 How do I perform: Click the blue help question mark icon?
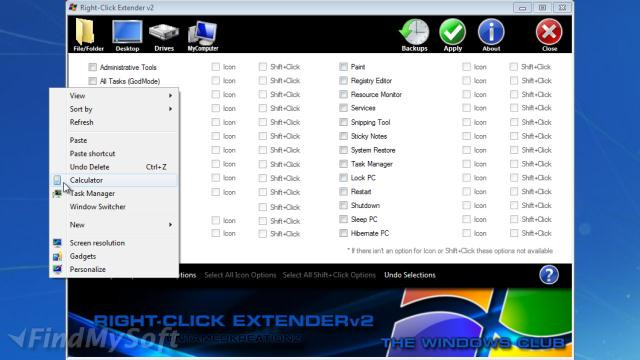(549, 275)
